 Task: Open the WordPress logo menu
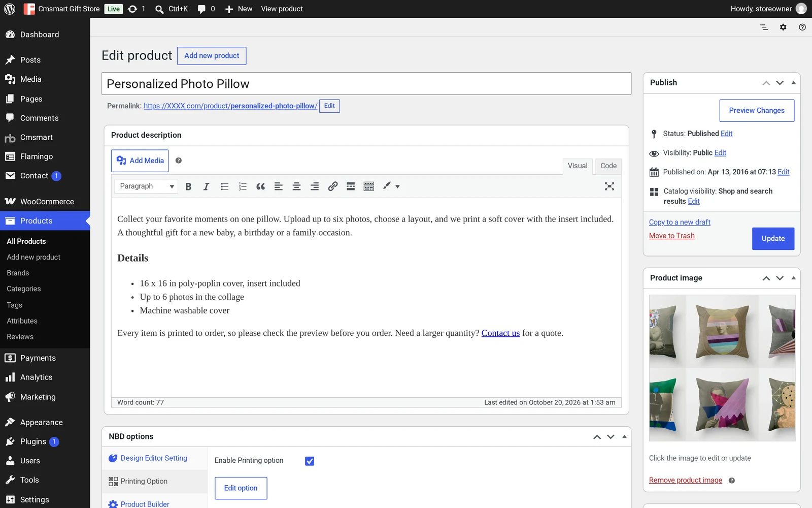point(10,9)
